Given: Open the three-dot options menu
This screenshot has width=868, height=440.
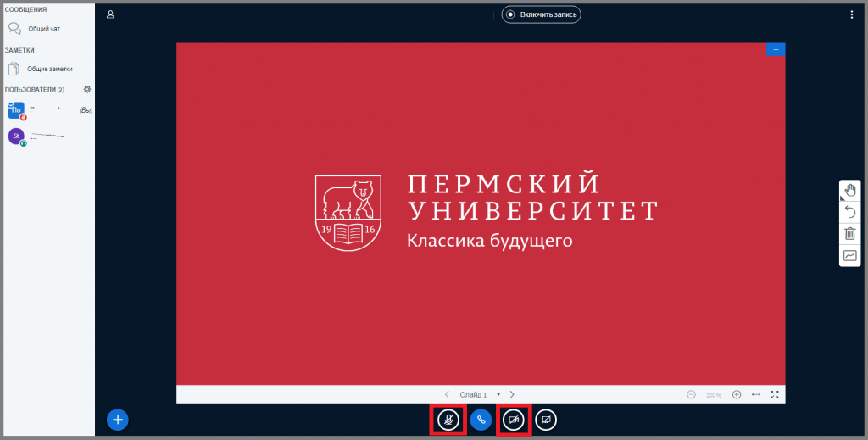Looking at the screenshot, I should [852, 14].
